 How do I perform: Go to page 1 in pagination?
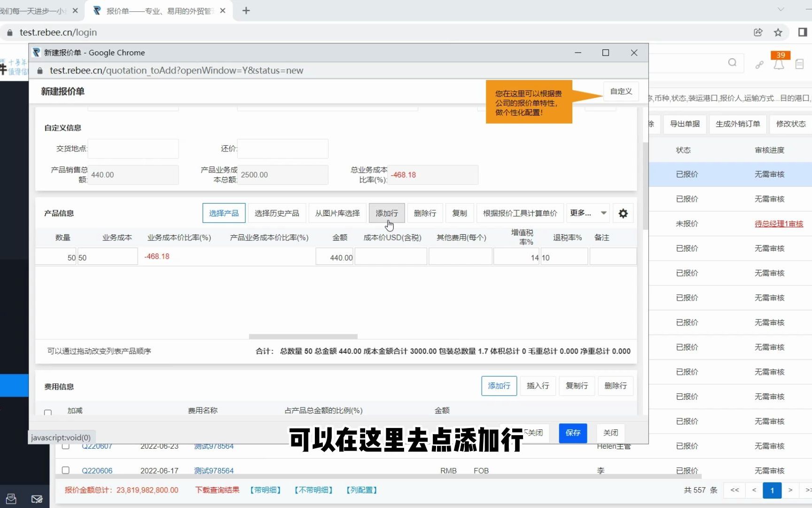[772, 490]
